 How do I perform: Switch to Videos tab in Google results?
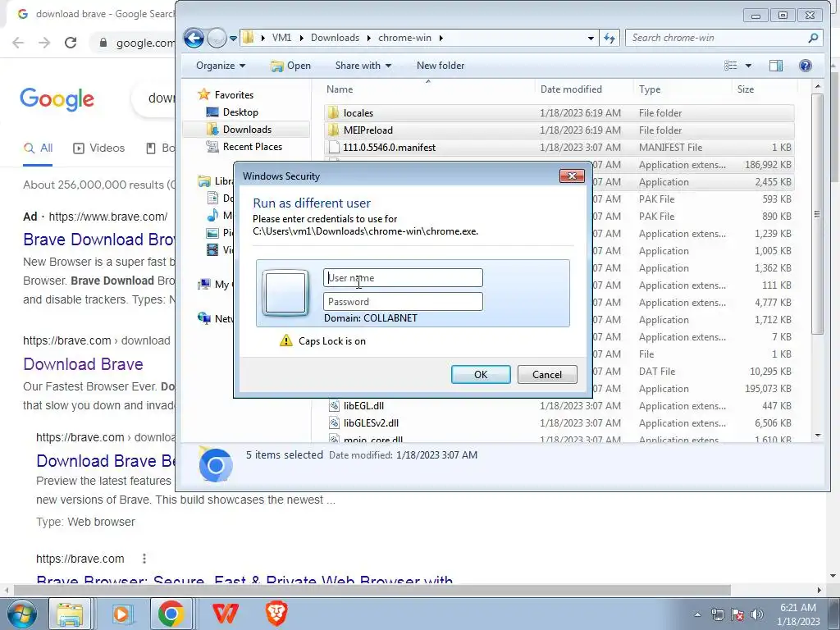click(98, 148)
